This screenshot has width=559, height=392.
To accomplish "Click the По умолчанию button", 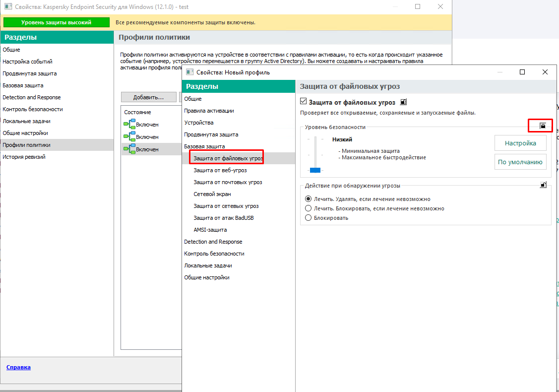I will [520, 162].
